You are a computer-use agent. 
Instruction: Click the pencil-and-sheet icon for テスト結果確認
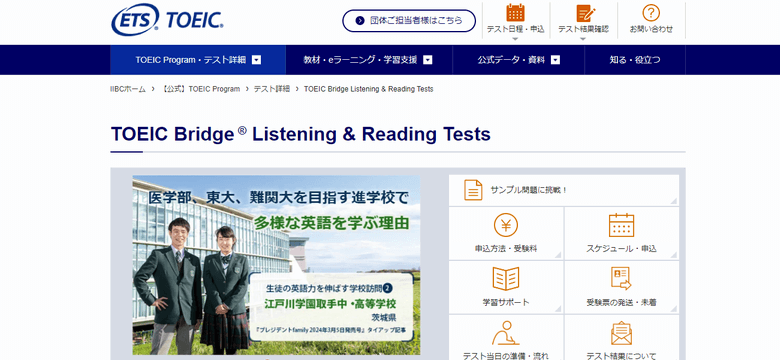(x=585, y=13)
